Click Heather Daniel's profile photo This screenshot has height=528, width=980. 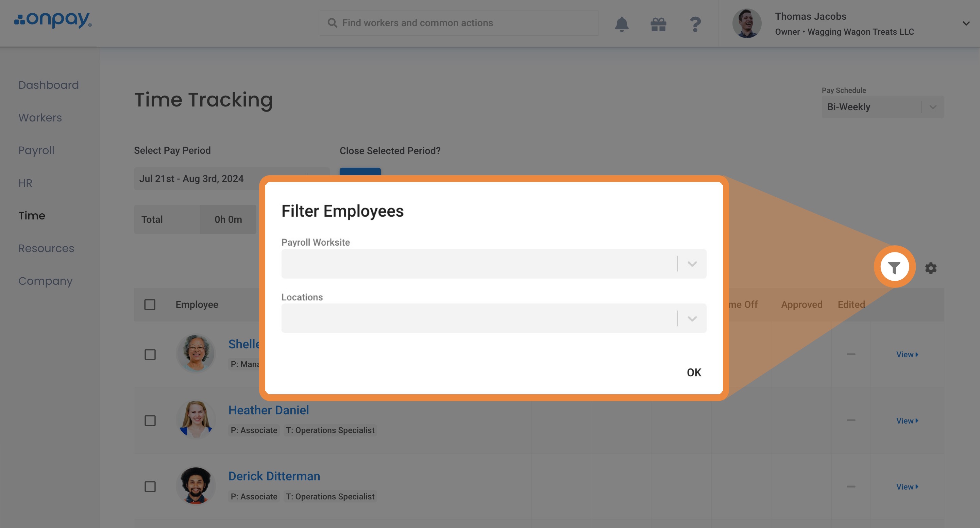[196, 419]
